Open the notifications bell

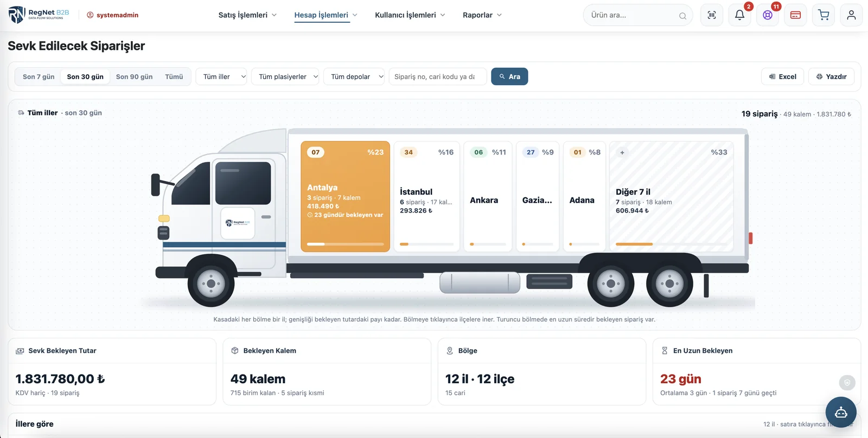click(739, 15)
